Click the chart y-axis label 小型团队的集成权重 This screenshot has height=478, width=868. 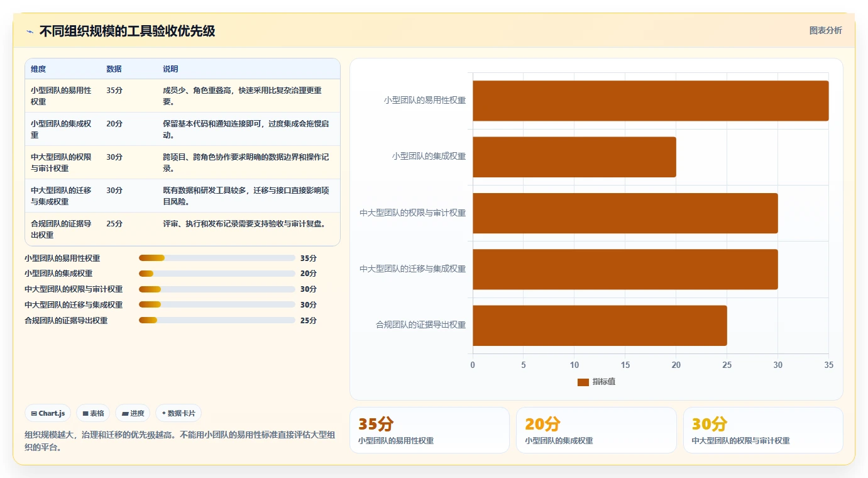429,157
